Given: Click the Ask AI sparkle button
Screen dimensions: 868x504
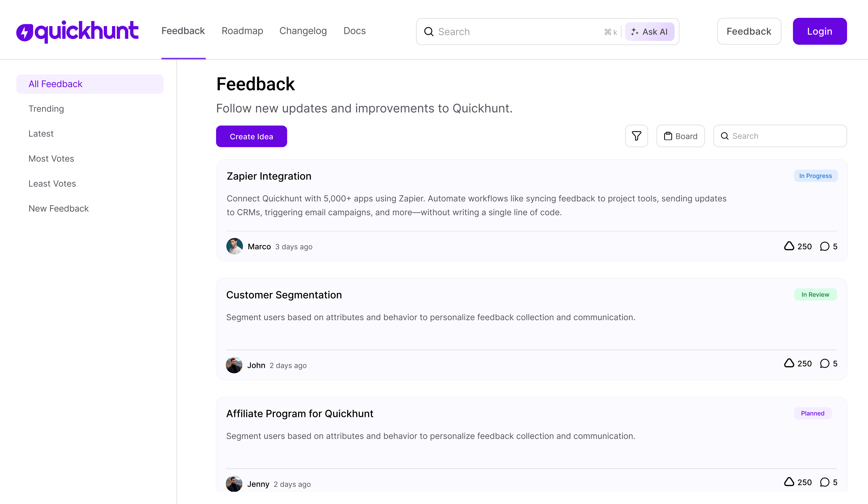Looking at the screenshot, I should coord(650,32).
